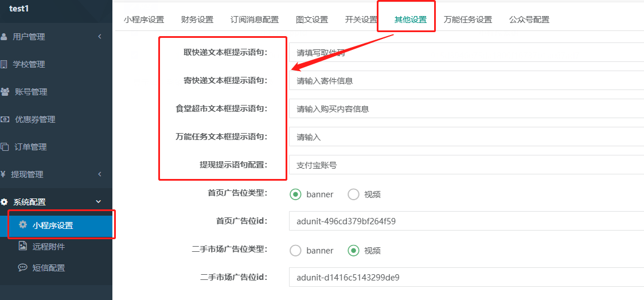Click the 寄快递文本框提示语句 label

tap(225, 80)
